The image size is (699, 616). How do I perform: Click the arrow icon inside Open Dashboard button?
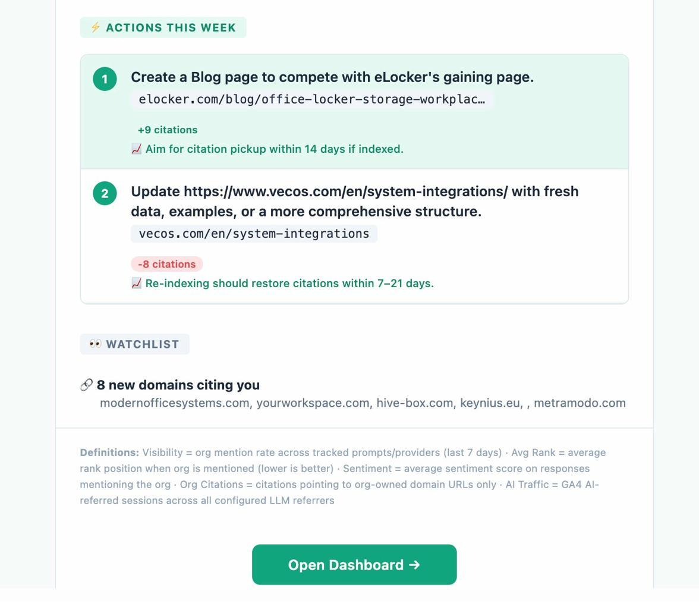pyautogui.click(x=416, y=565)
